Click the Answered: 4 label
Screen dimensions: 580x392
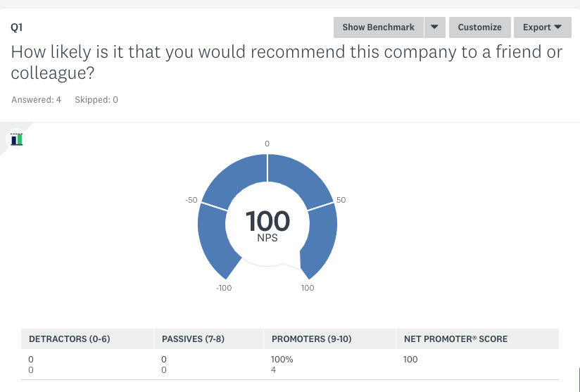(x=37, y=100)
